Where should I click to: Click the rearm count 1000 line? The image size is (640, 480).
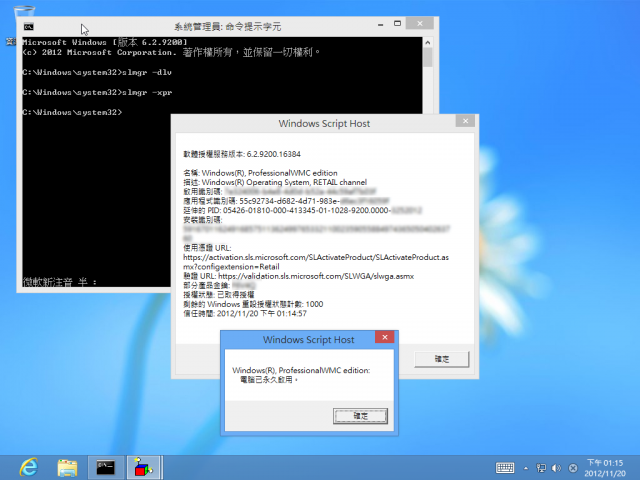pos(253,304)
